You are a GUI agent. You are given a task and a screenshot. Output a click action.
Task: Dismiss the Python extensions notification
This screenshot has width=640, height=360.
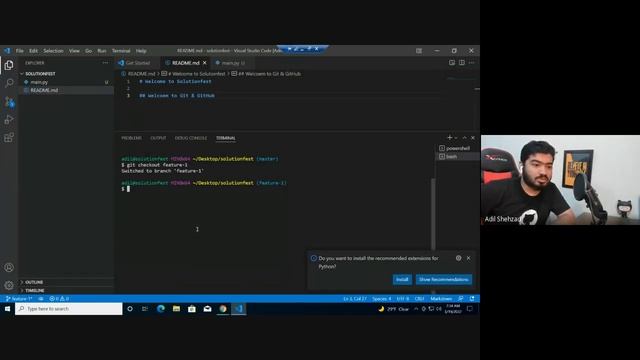(x=468, y=258)
